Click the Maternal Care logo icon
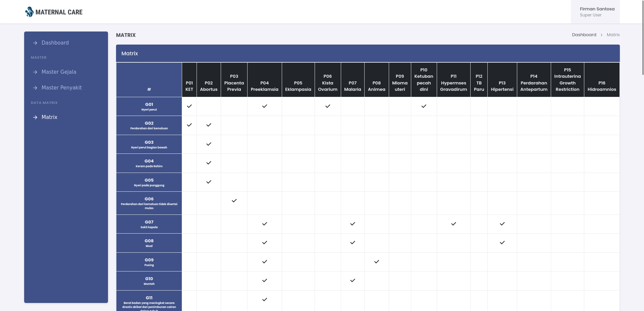 (x=29, y=12)
